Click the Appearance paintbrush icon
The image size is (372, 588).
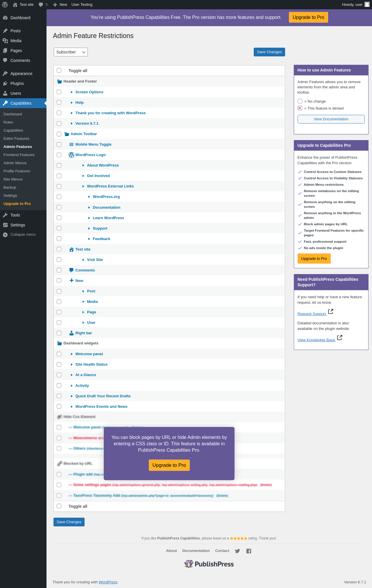pyautogui.click(x=5, y=74)
